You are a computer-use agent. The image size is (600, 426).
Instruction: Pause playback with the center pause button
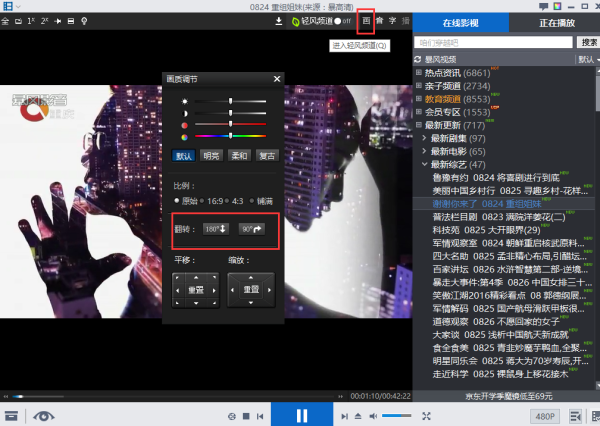[x=301, y=415]
